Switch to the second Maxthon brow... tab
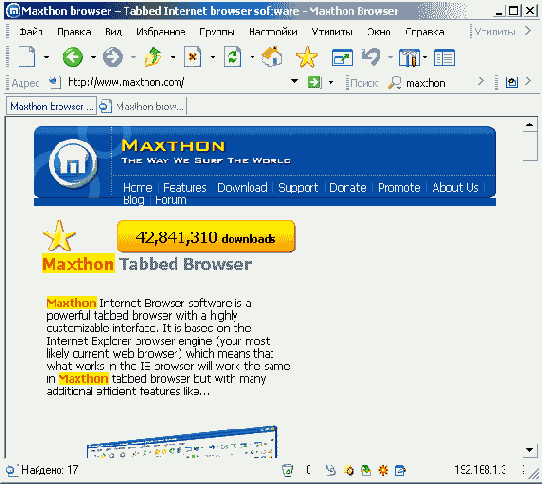542x484 pixels. tap(142, 106)
